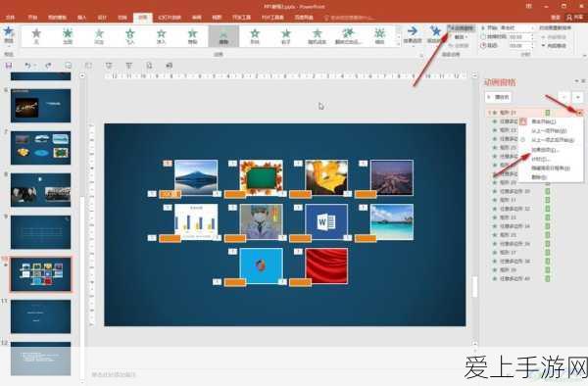Select Start On Click option in context menu

[543, 121]
